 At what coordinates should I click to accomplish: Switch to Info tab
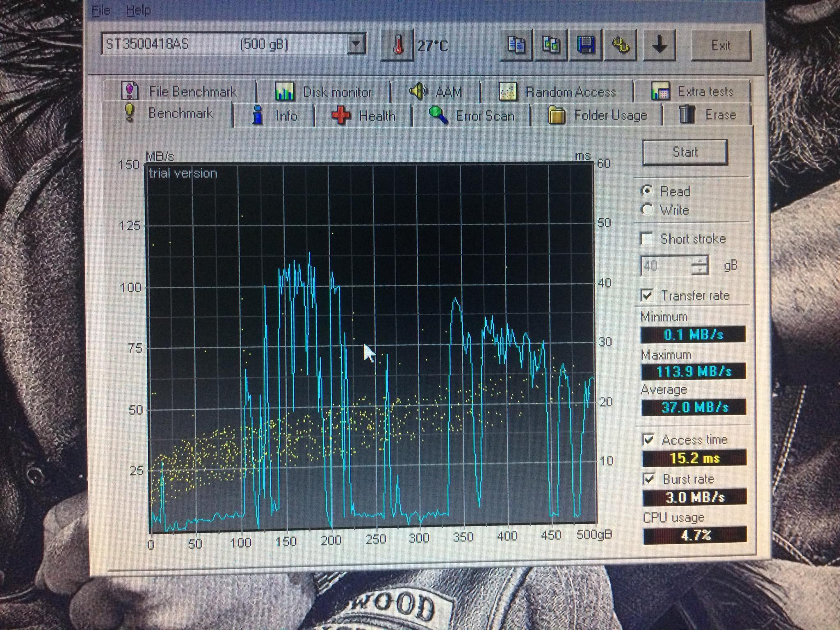coord(275,116)
